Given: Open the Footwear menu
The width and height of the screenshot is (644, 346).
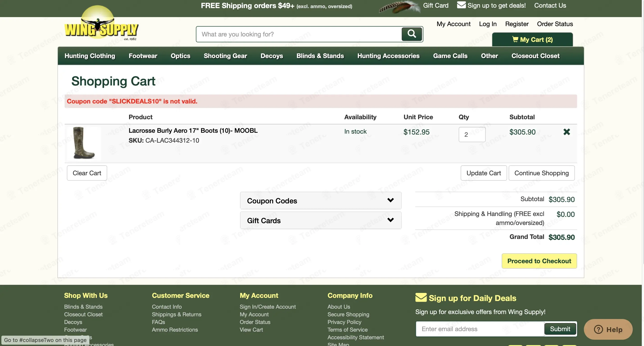Looking at the screenshot, I should pyautogui.click(x=143, y=56).
